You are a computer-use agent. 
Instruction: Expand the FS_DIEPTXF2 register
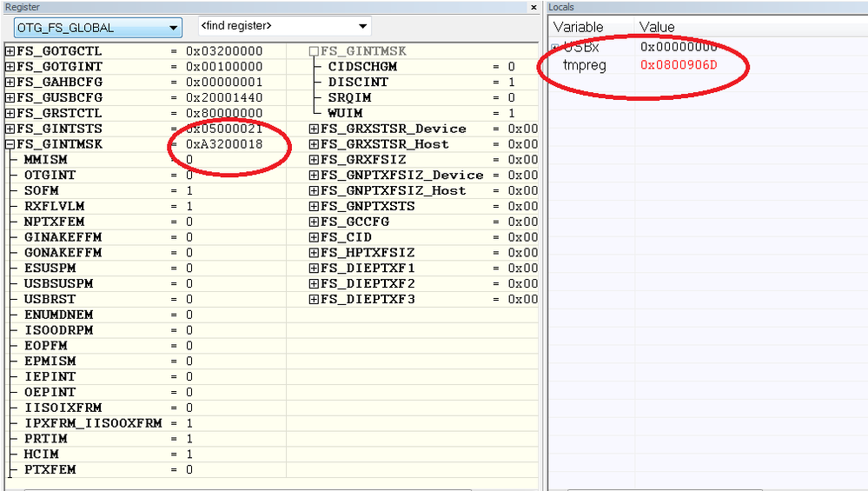coord(314,283)
